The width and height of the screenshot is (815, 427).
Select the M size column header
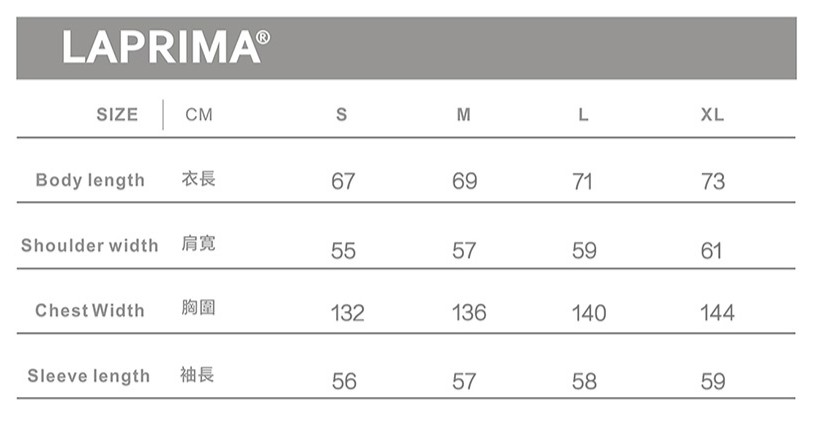point(463,115)
